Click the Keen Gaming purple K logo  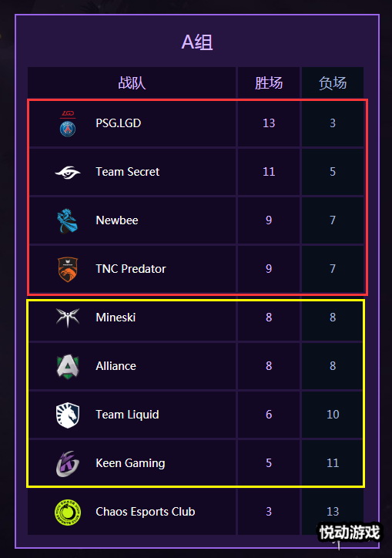(x=68, y=463)
